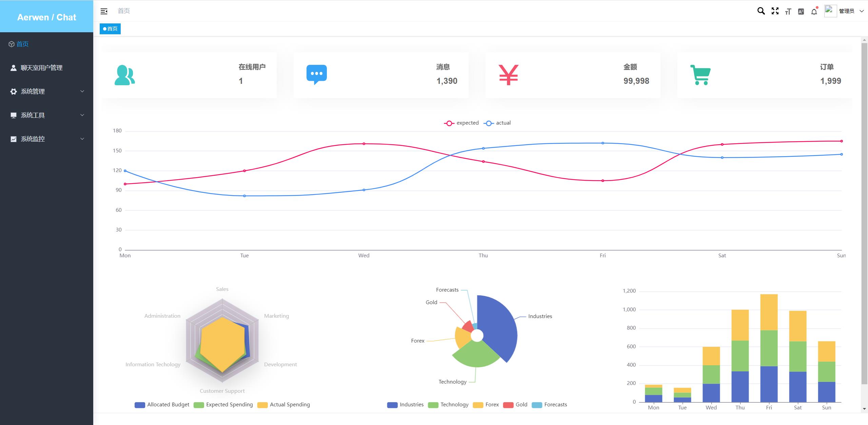The image size is (868, 425).
Task: Click the 99,998 amount value
Action: click(636, 81)
